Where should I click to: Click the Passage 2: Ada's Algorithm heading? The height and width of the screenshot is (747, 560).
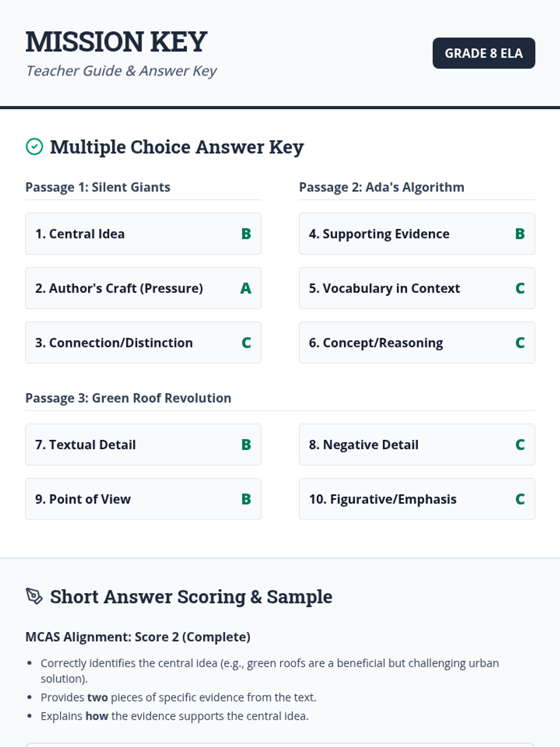(381, 187)
